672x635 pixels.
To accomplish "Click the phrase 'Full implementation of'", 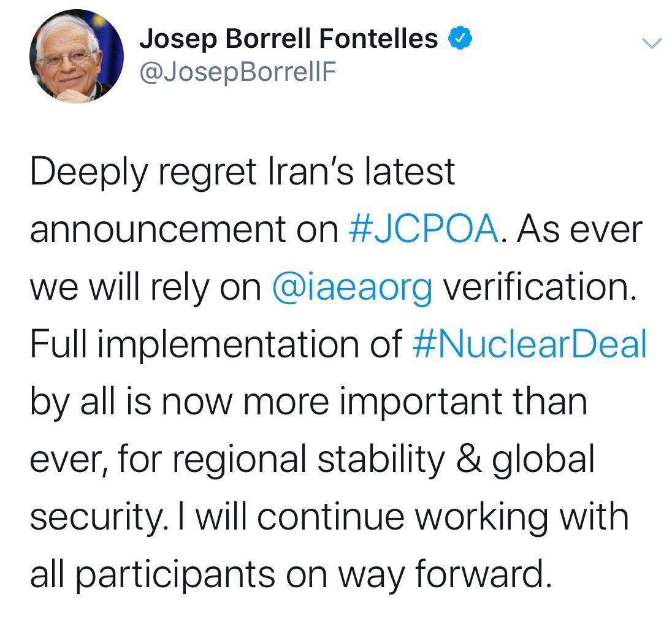I will point(216,345).
